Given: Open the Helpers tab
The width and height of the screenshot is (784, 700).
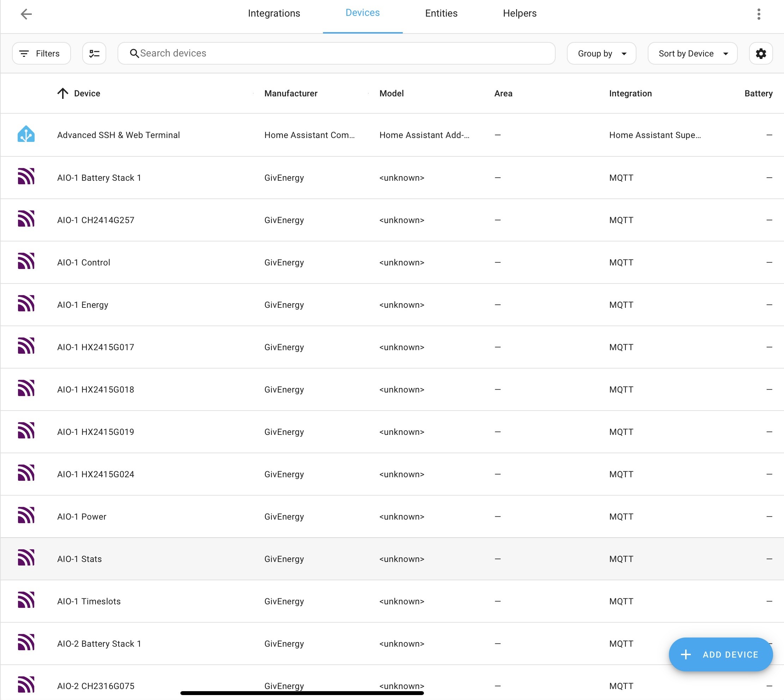Looking at the screenshot, I should coord(520,13).
